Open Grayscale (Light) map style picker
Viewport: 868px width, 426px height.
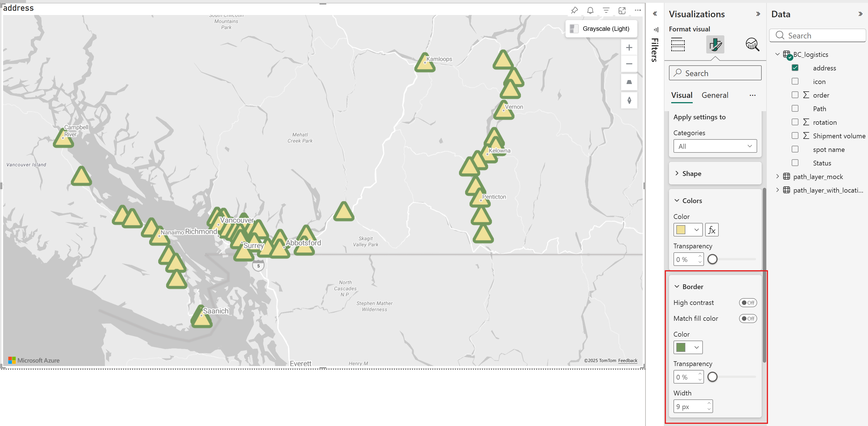coord(601,29)
